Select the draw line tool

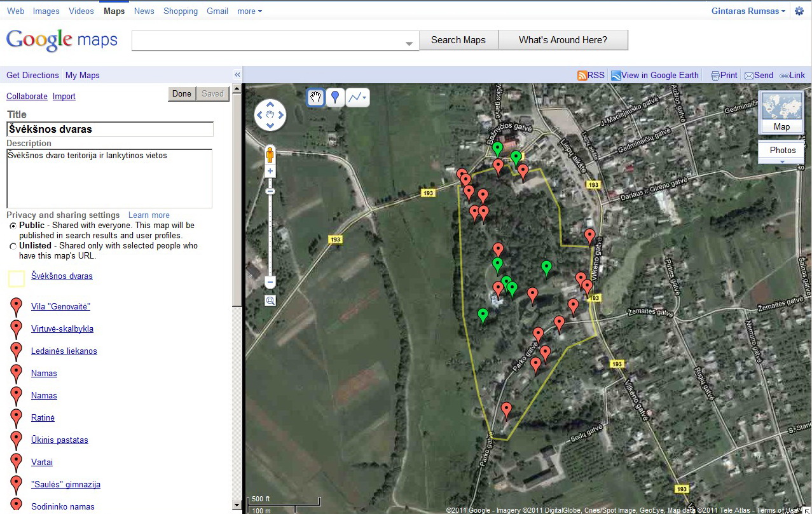point(357,97)
